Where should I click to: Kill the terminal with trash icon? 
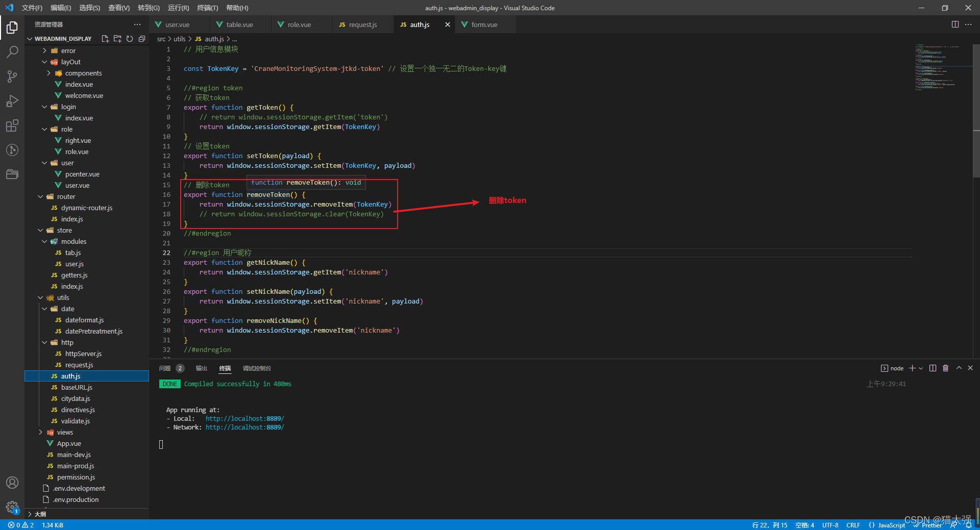click(946, 368)
